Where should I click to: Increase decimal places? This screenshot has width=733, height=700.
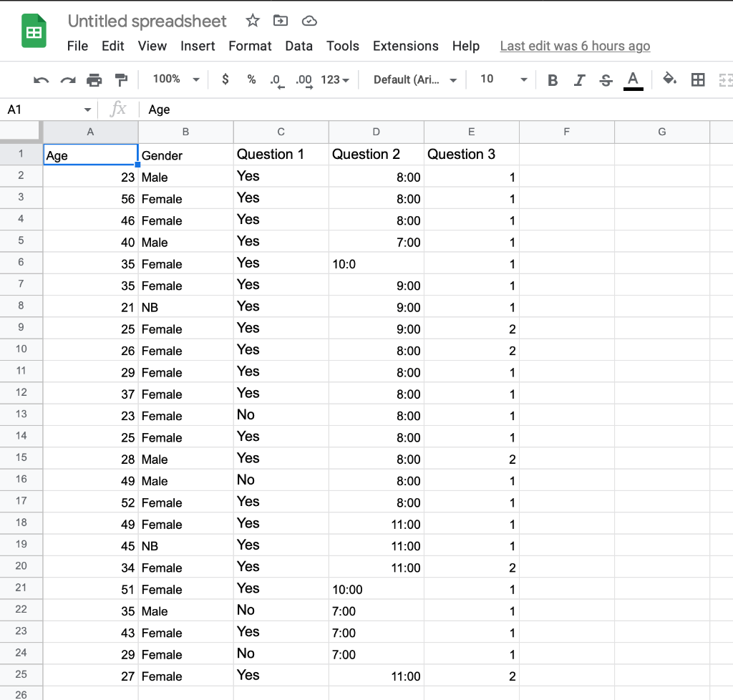pos(304,81)
